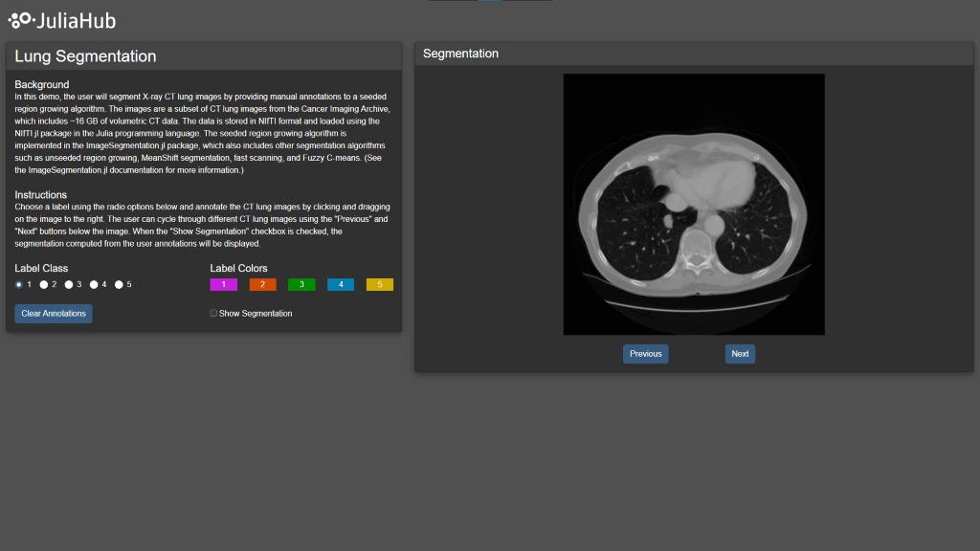Select label class 1 radio button
This screenshot has height=551, width=980.
[x=19, y=284]
